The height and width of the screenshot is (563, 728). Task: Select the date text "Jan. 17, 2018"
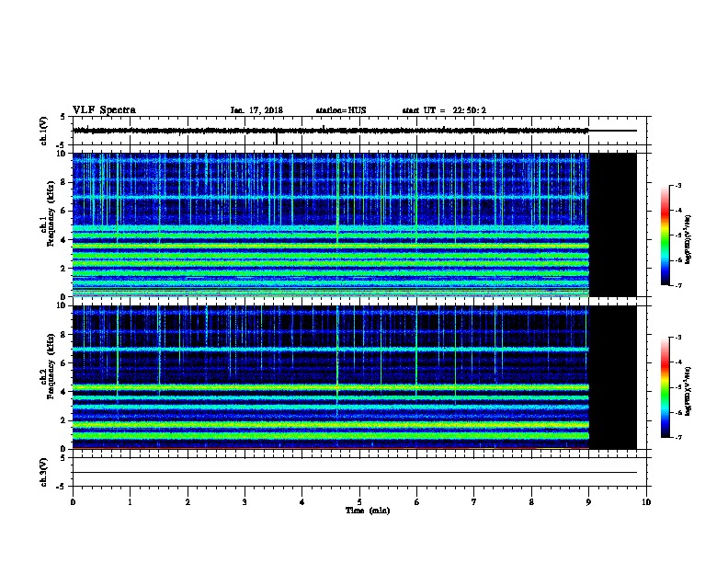[x=256, y=110]
